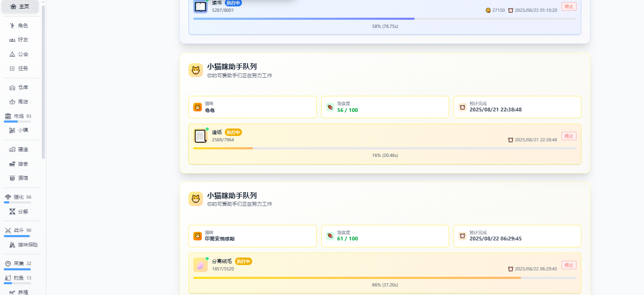Click the 商店 shop basket icon

pos(12,102)
